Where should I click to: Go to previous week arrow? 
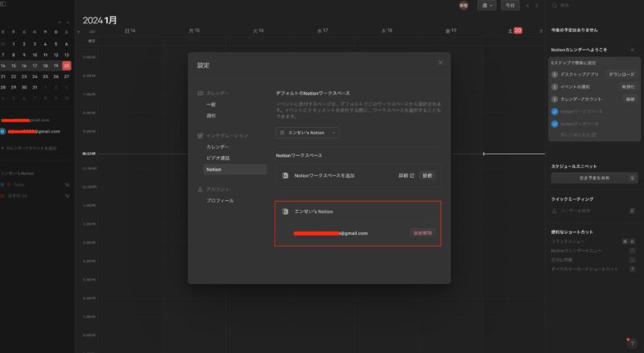coord(528,6)
